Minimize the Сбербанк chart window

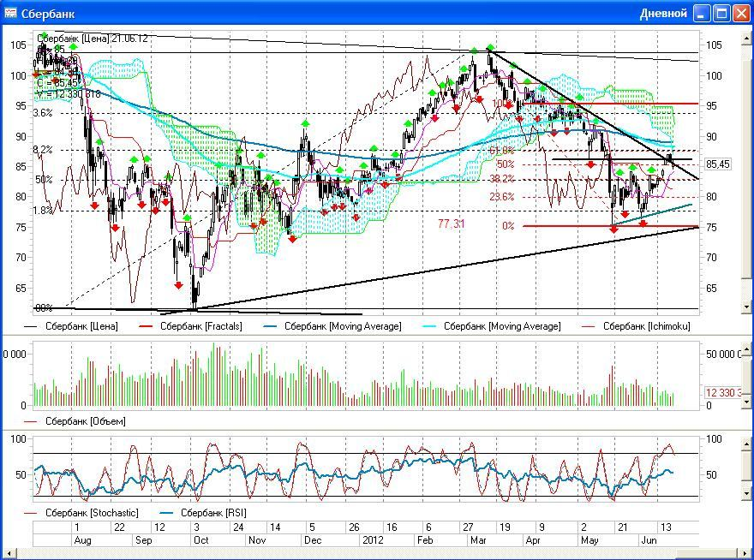pyautogui.click(x=702, y=13)
